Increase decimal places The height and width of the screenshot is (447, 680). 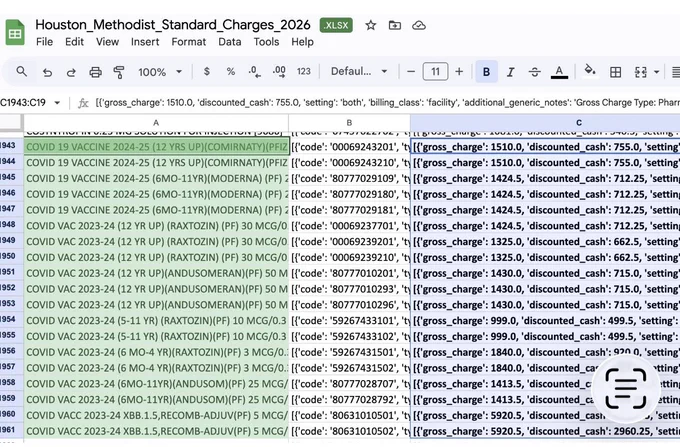click(x=279, y=72)
